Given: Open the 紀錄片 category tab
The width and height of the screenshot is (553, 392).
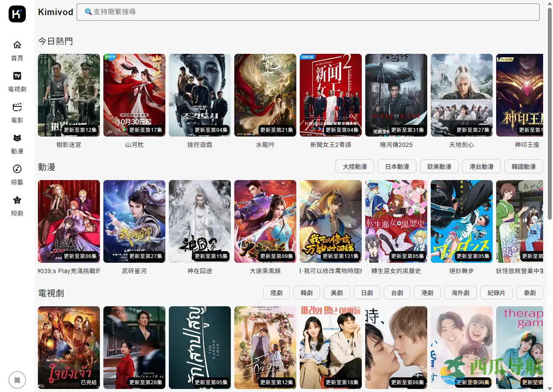Looking at the screenshot, I should pos(496,293).
